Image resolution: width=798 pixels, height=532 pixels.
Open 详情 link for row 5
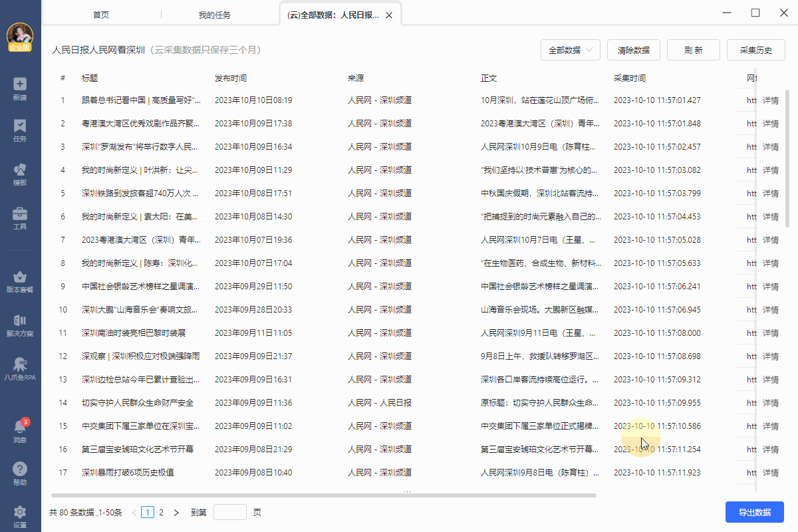770,194
